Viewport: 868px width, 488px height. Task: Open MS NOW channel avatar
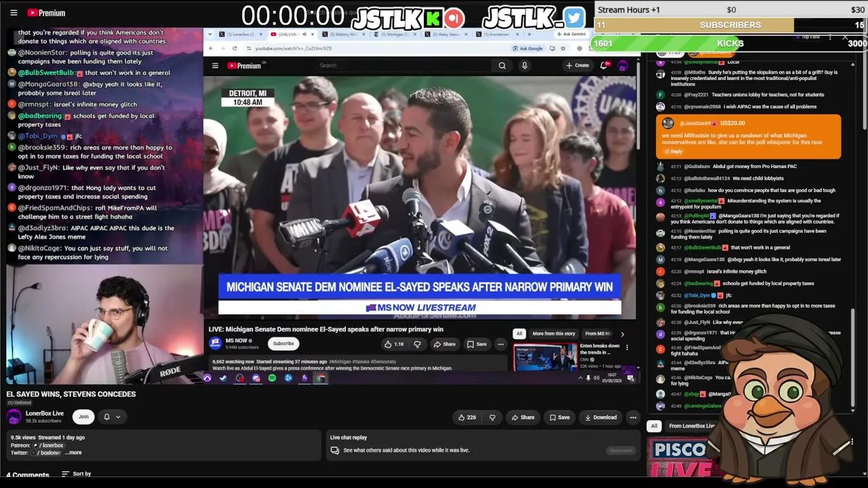point(216,344)
